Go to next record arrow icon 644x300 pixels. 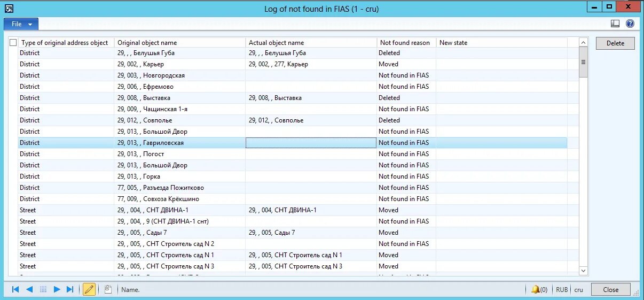[57, 289]
